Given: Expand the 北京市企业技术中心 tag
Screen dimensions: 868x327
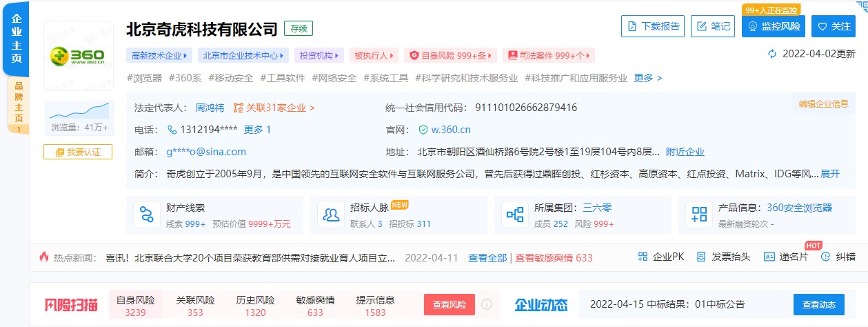Looking at the screenshot, I should [x=243, y=55].
